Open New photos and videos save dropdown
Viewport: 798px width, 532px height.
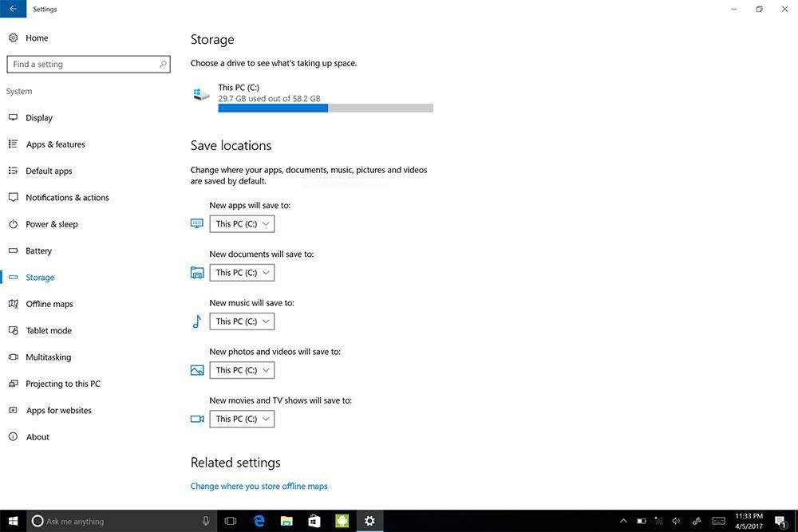(x=242, y=370)
